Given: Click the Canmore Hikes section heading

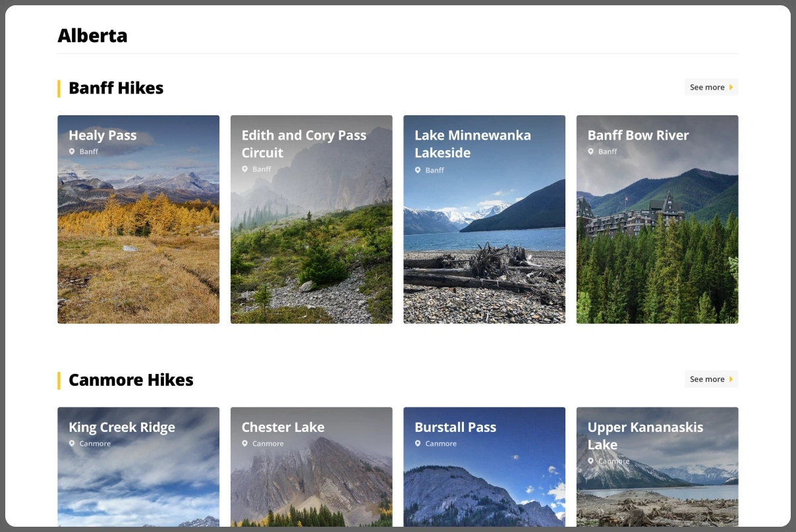Looking at the screenshot, I should click(131, 380).
